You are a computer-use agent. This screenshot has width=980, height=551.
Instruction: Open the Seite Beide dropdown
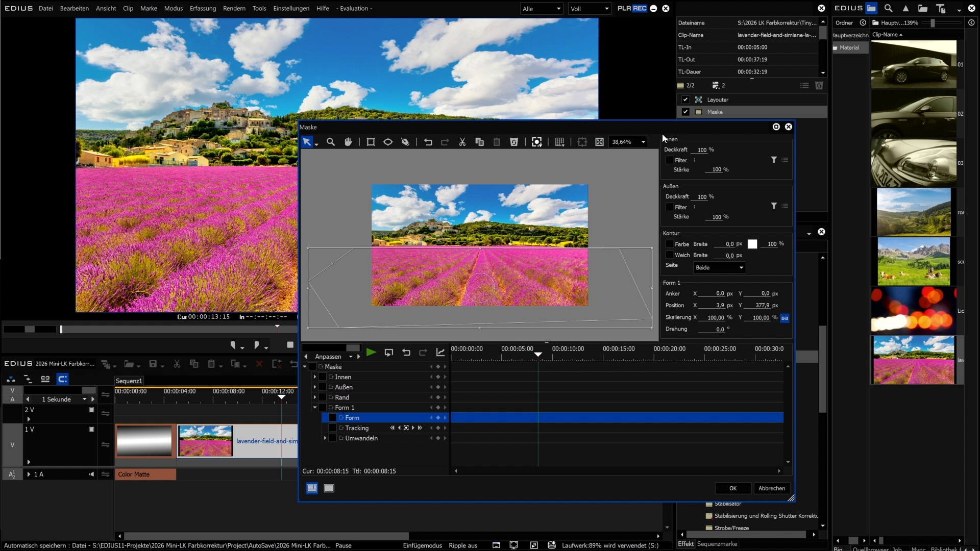click(719, 268)
